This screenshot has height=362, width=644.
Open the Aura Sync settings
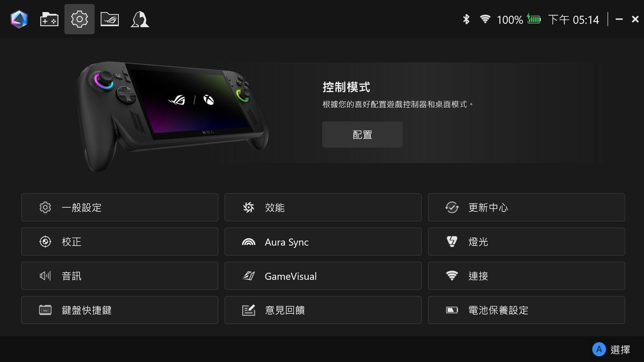coord(323,242)
